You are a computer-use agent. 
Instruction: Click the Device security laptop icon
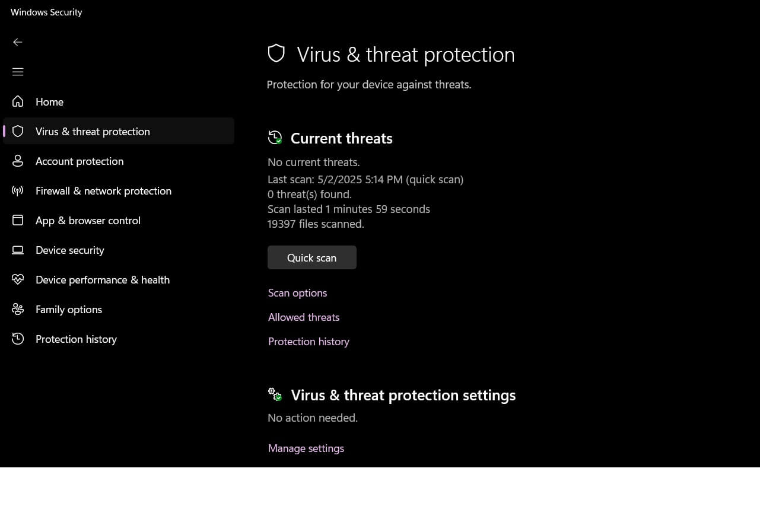coord(18,250)
